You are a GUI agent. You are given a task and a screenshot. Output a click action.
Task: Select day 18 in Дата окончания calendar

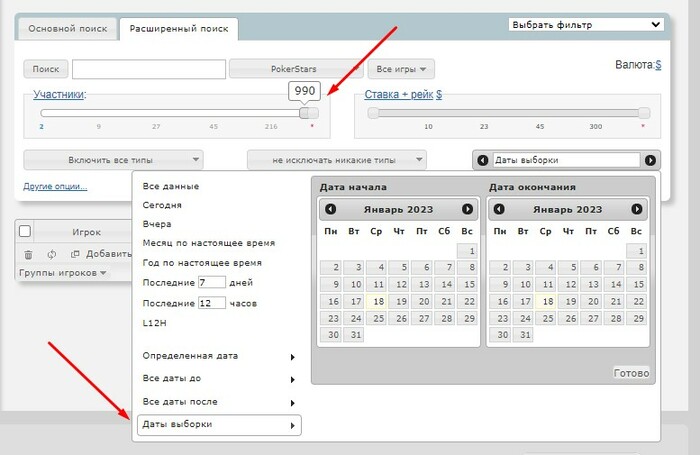546,301
